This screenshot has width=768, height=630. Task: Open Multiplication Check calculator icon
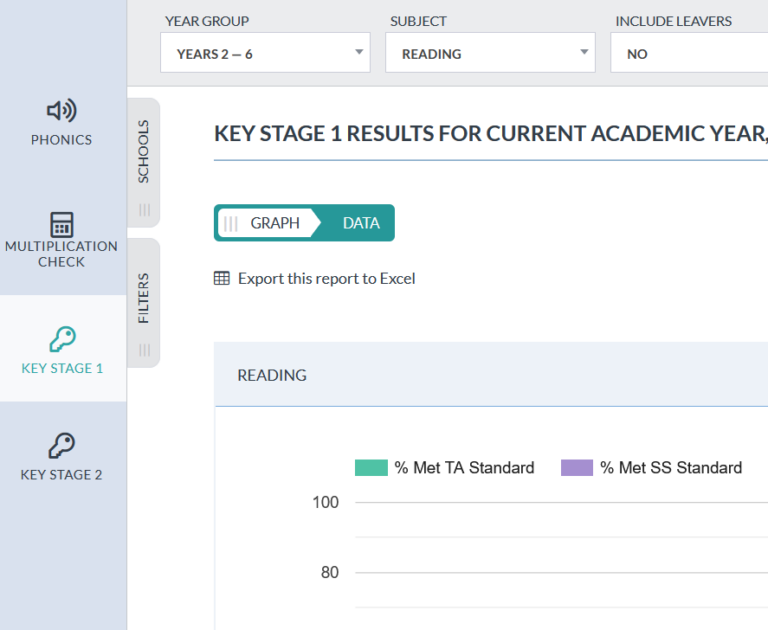tap(62, 224)
